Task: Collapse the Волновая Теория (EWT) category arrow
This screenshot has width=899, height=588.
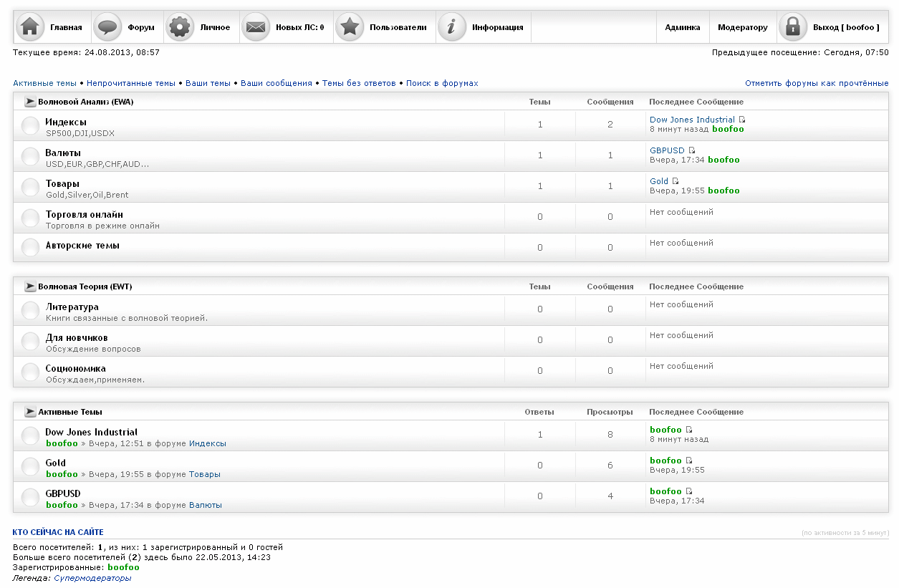Action: point(30,286)
